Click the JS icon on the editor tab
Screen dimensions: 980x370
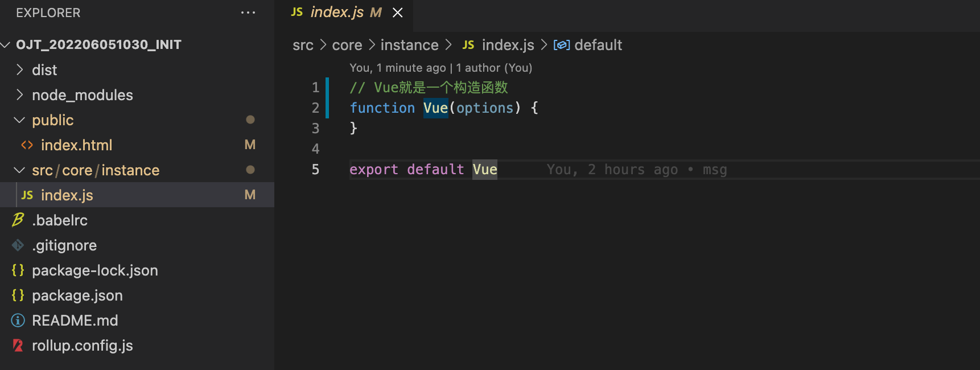297,12
